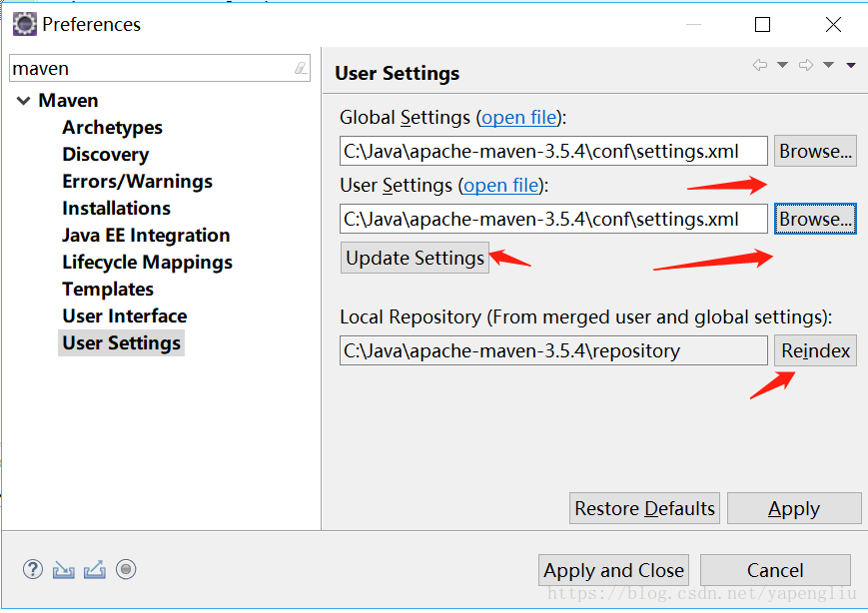Click Apply and Close button
The width and height of the screenshot is (868, 613).
click(x=613, y=570)
